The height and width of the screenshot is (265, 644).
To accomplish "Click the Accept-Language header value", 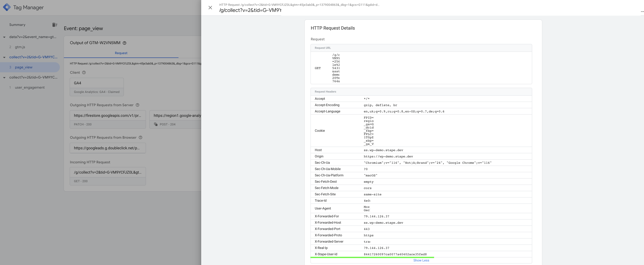I will [x=404, y=112].
